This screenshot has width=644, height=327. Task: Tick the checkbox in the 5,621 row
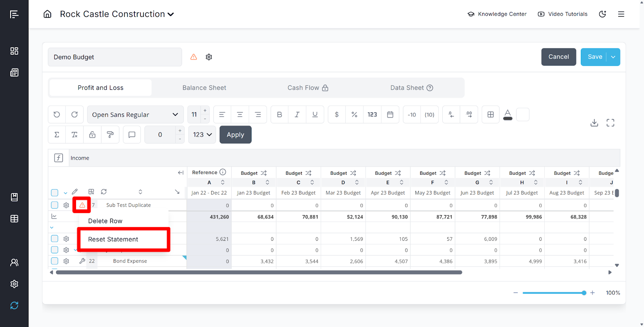[55, 238]
